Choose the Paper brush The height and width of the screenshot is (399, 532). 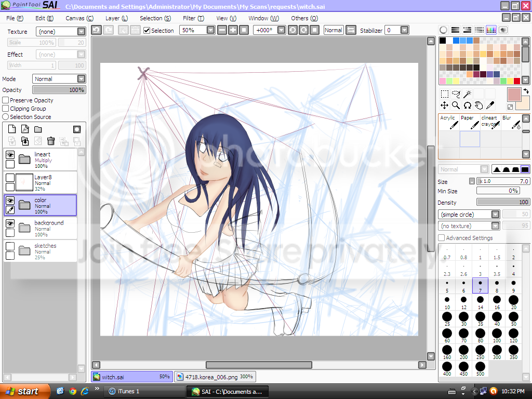[470, 122]
